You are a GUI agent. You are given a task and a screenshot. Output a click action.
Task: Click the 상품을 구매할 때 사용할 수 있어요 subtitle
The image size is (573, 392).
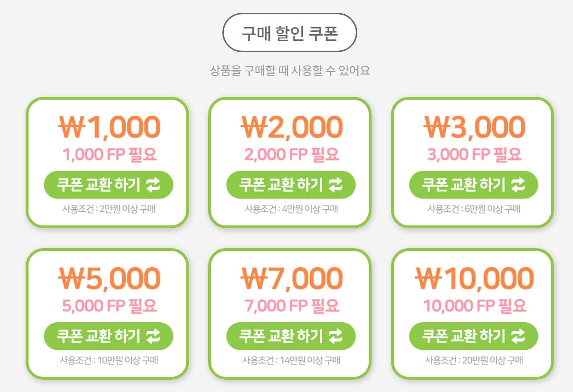click(x=290, y=70)
